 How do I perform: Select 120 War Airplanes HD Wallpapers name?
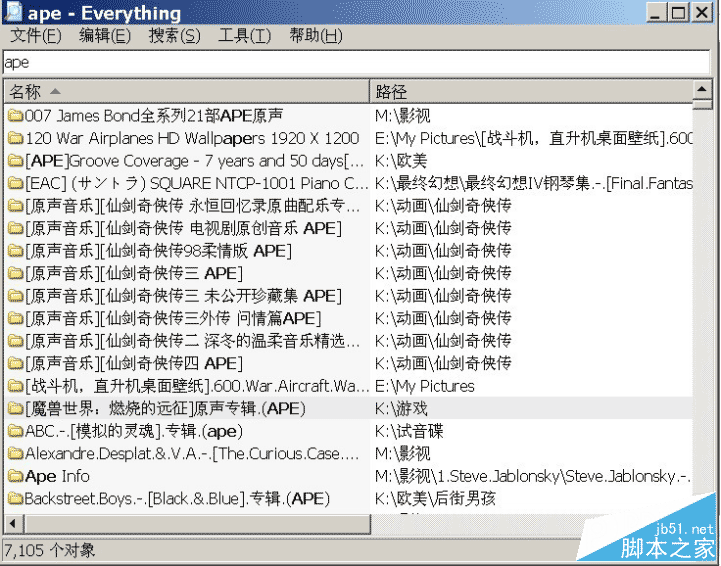point(192,138)
